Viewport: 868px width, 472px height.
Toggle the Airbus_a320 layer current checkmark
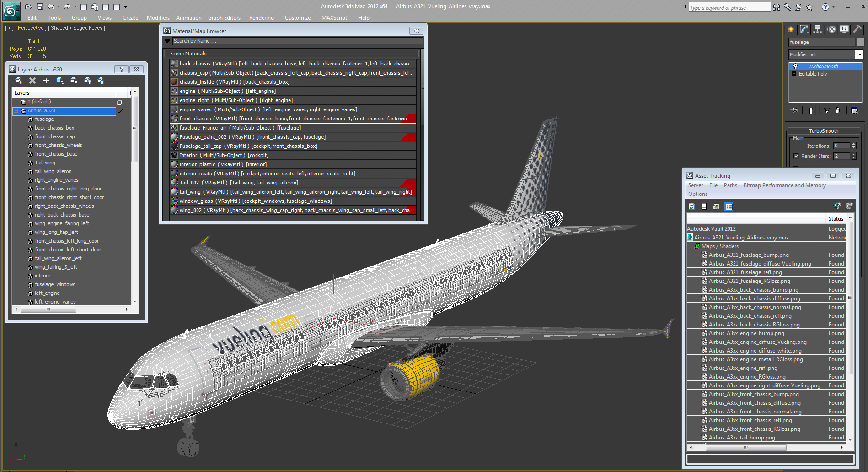tap(120, 111)
